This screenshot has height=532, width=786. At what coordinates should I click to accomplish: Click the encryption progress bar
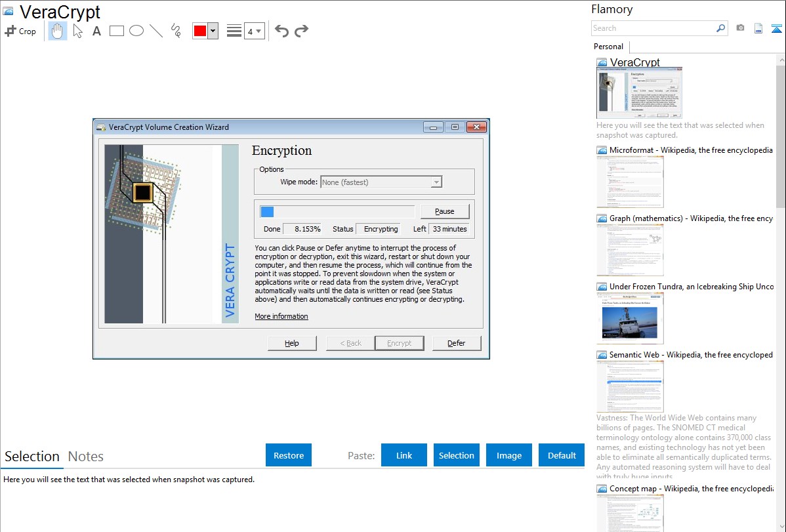[337, 212]
